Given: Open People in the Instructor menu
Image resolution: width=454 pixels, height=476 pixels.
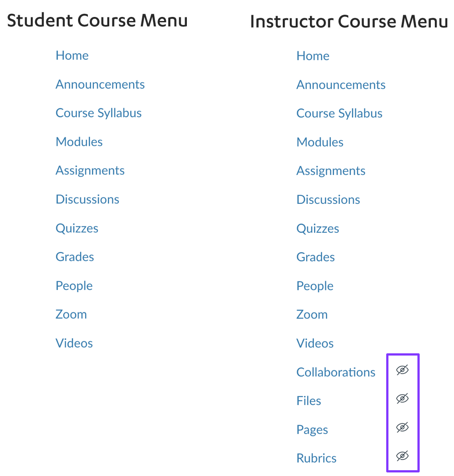Looking at the screenshot, I should [315, 286].
